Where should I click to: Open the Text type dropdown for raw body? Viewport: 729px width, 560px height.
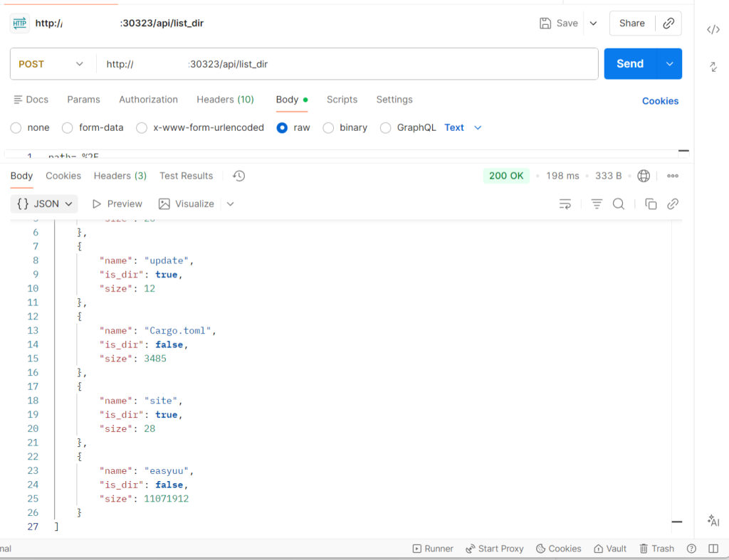[x=463, y=128]
